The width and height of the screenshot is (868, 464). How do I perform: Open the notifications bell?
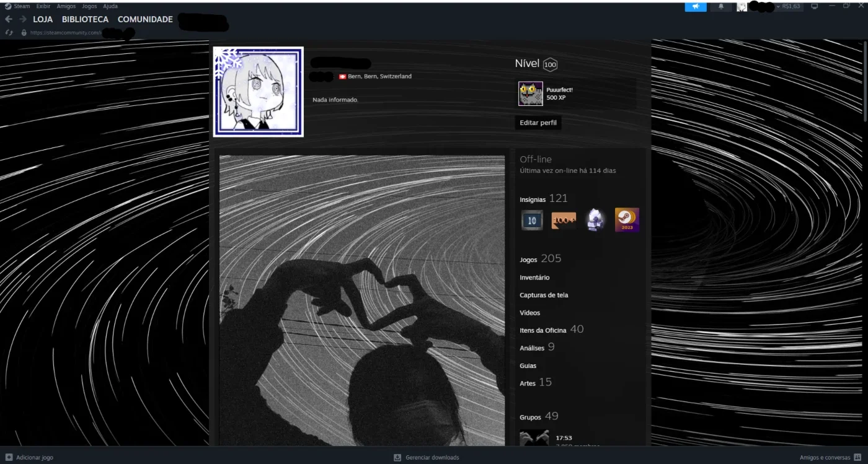coord(721,6)
